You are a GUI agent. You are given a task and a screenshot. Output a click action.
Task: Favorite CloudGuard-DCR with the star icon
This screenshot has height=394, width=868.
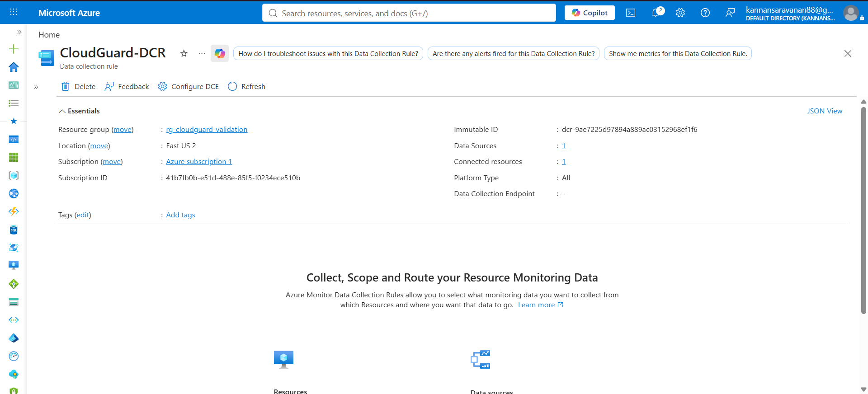pos(184,53)
